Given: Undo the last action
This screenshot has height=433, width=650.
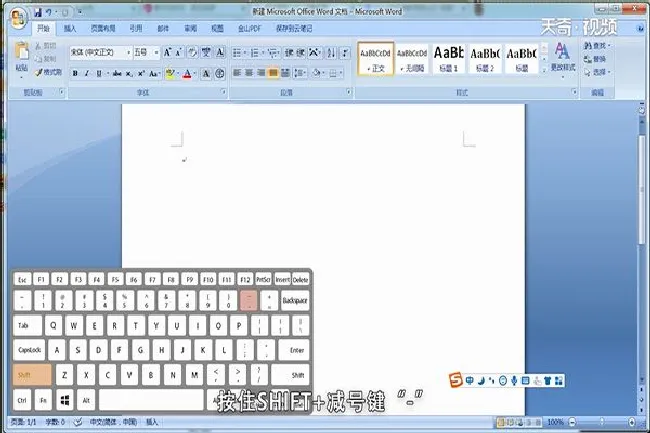Looking at the screenshot, I should (49, 13).
